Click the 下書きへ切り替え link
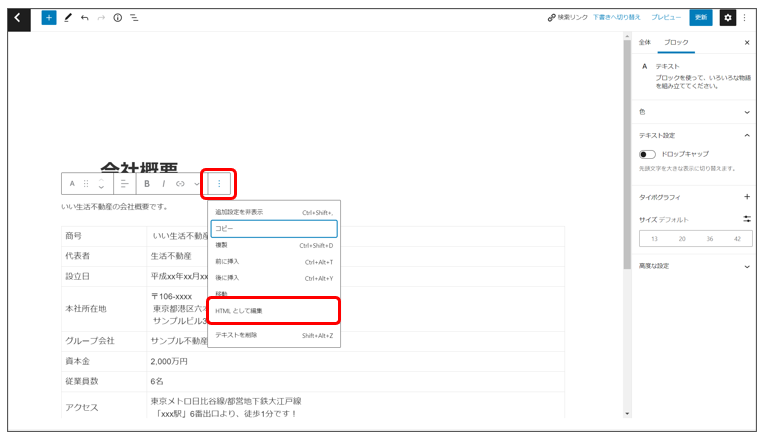Screen dimensions: 768x439 coord(616,18)
